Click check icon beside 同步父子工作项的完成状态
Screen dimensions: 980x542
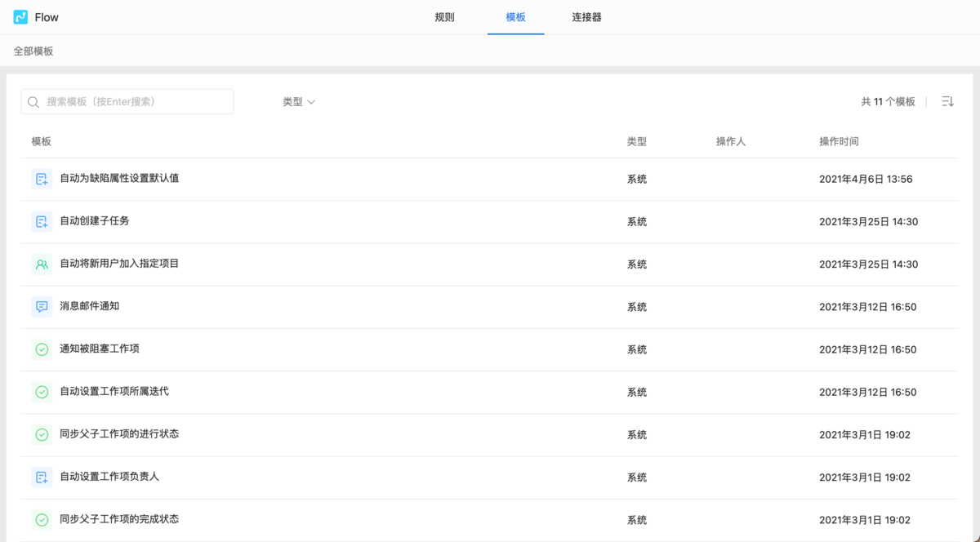tap(42, 519)
